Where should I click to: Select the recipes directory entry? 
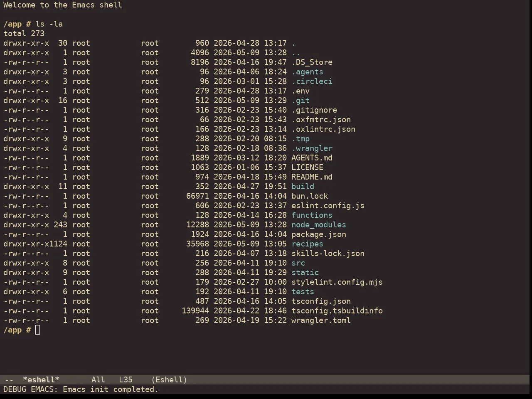click(307, 244)
